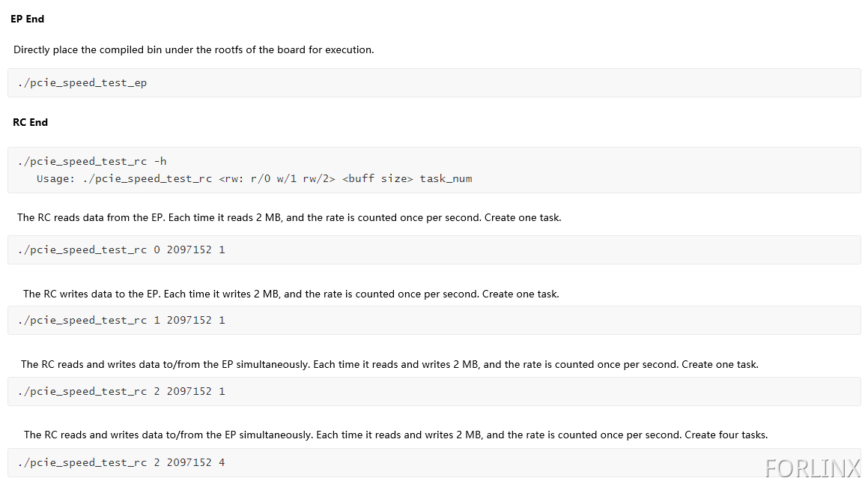The width and height of the screenshot is (868, 484).
Task: Click the paragraph 'The RC reads data from the EP'
Action: click(289, 217)
